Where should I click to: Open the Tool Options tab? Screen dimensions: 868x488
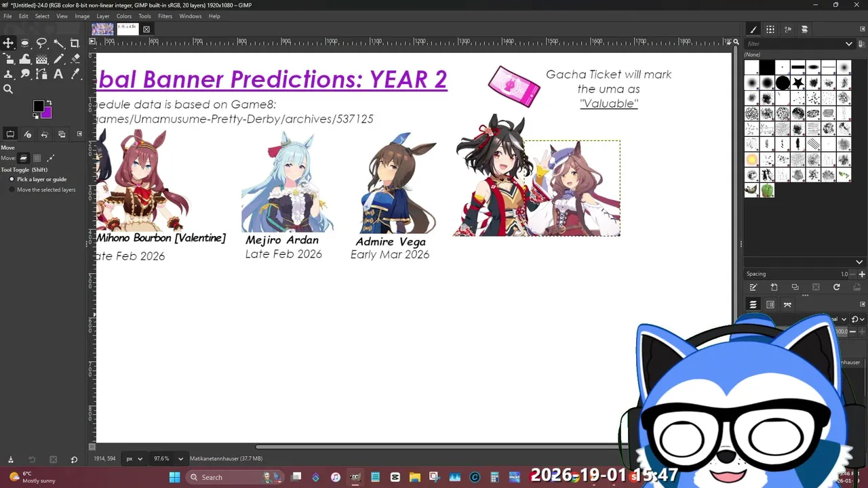click(x=10, y=134)
